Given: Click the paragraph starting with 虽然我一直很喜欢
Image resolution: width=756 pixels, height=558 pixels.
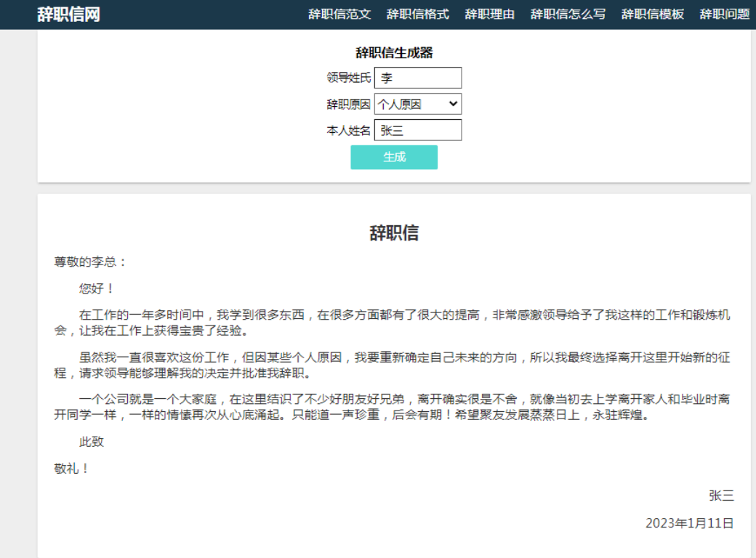Looking at the screenshot, I should pos(393,365).
